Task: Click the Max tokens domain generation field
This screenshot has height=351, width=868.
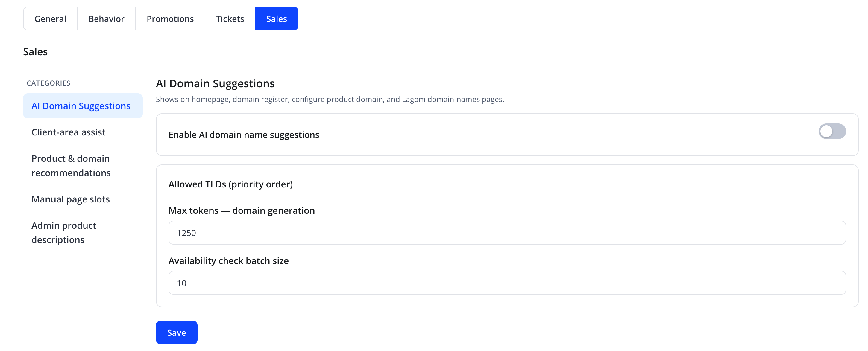Action: (507, 233)
